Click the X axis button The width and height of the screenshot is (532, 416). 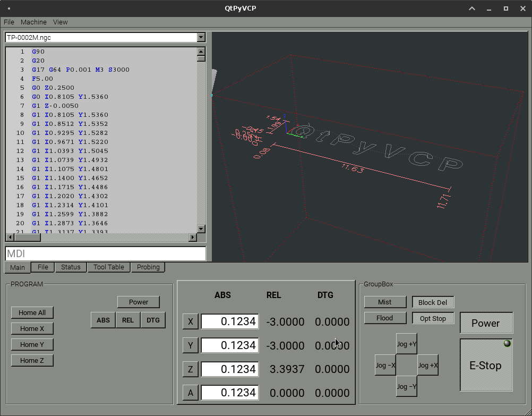pos(190,321)
